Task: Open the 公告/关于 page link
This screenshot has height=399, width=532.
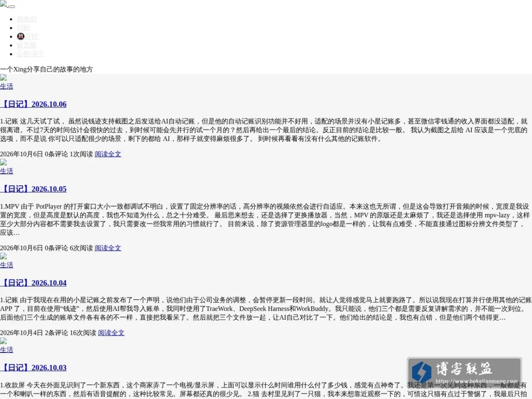Action: coord(31,54)
